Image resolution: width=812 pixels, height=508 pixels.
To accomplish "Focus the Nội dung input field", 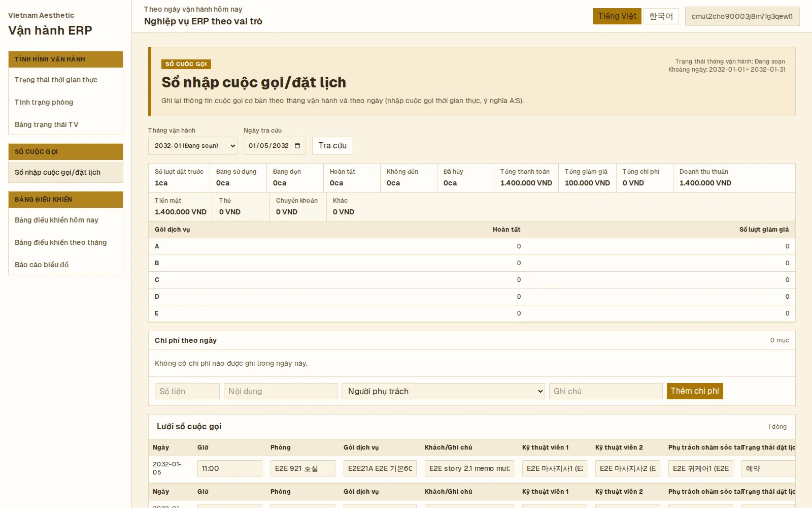I will (281, 391).
